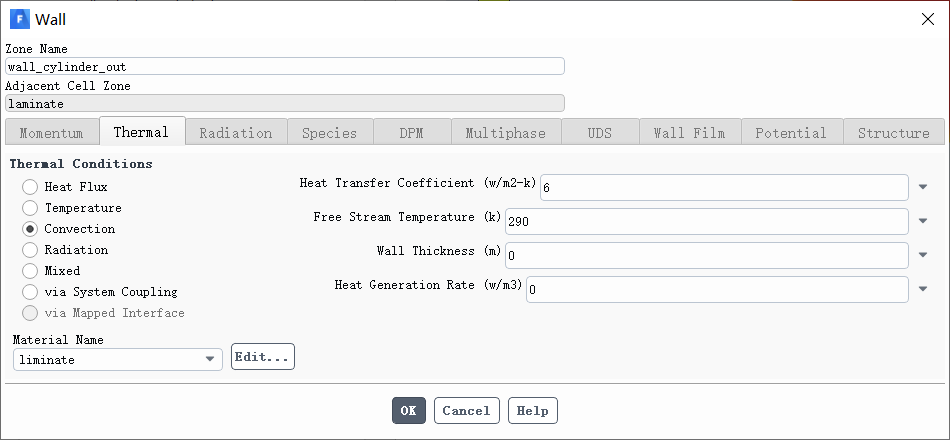Expand the Wall Thickness dropdown arrow
950x440 pixels.
[x=923, y=255]
